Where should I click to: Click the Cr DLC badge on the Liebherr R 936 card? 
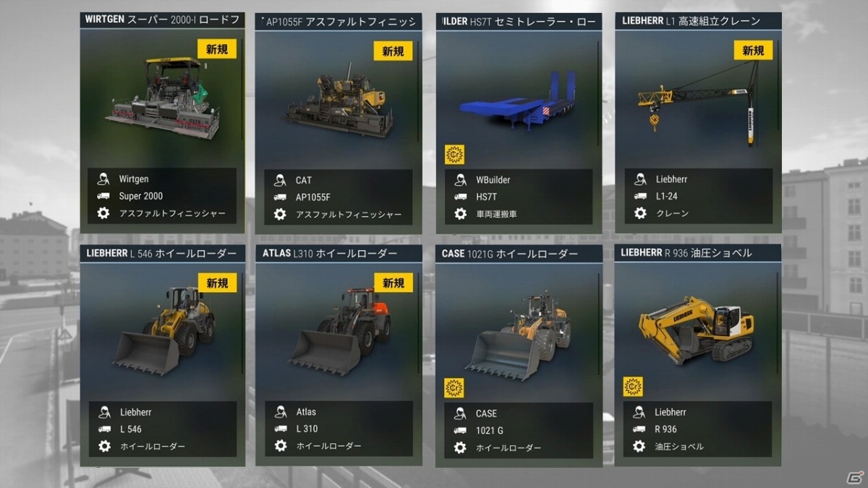(633, 387)
